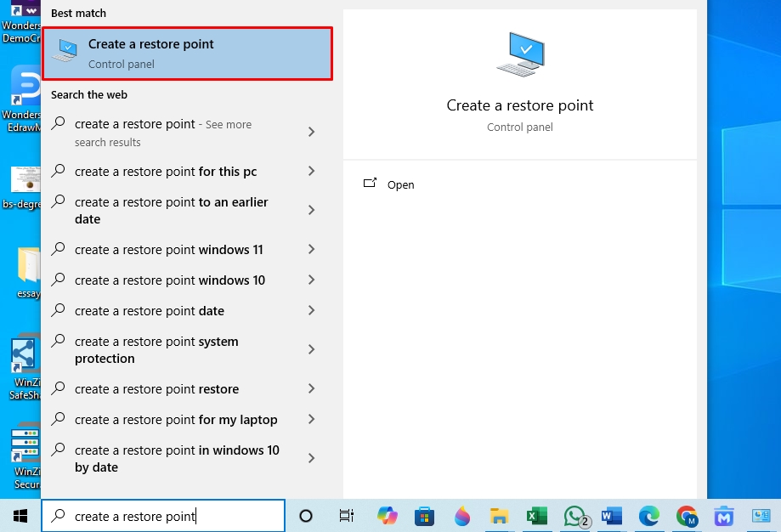Image resolution: width=781 pixels, height=532 pixels.
Task: Expand chevron next to 'for this pc'
Action: coord(311,172)
